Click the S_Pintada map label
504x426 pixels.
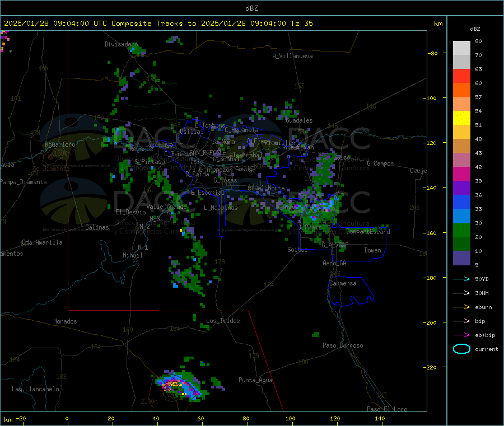150,162
